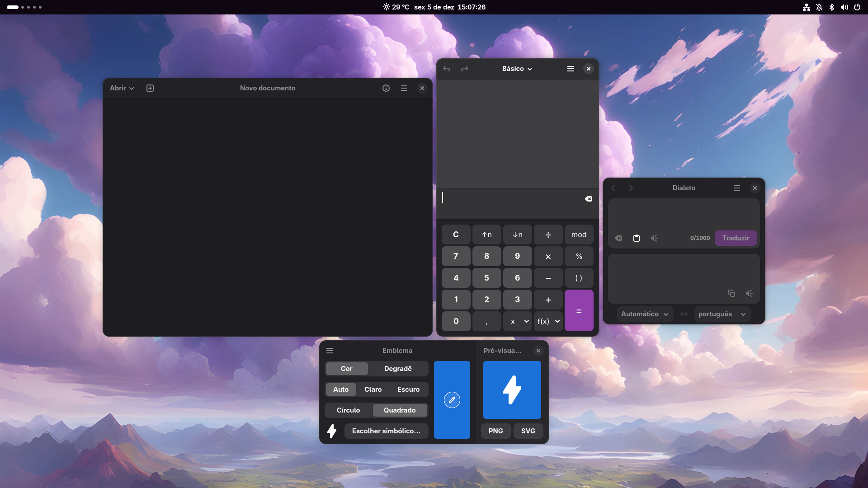This screenshot has width=868, height=488.
Task: Click the calculator equals key
Action: (579, 311)
